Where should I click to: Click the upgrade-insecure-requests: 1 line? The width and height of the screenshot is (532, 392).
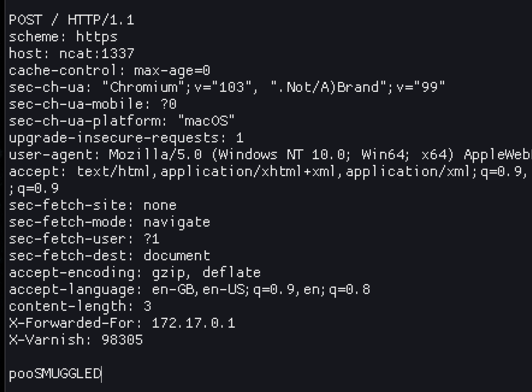coord(126,138)
